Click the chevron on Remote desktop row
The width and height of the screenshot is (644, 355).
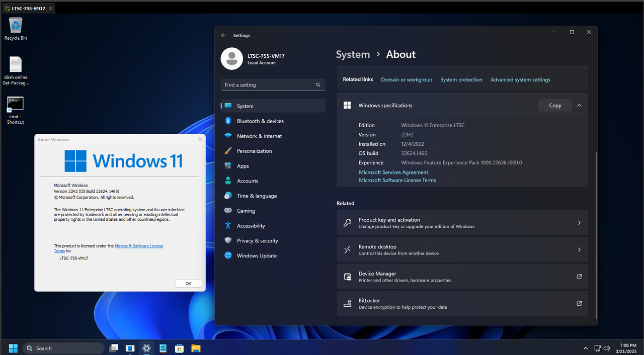coord(579,250)
